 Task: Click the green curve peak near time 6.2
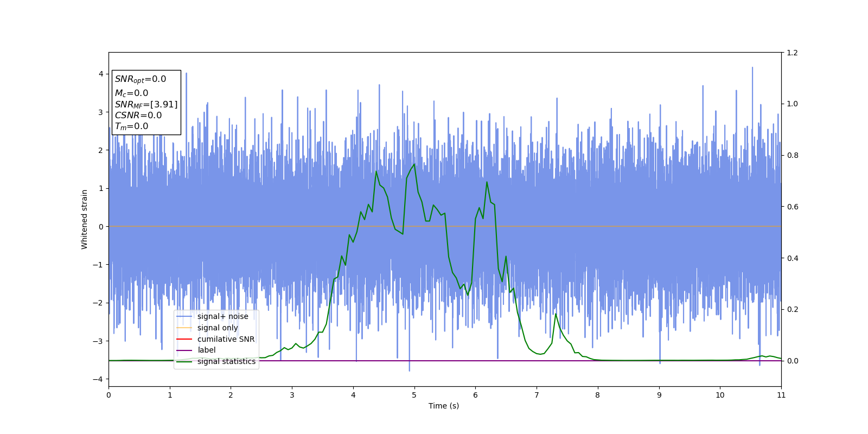click(487, 182)
